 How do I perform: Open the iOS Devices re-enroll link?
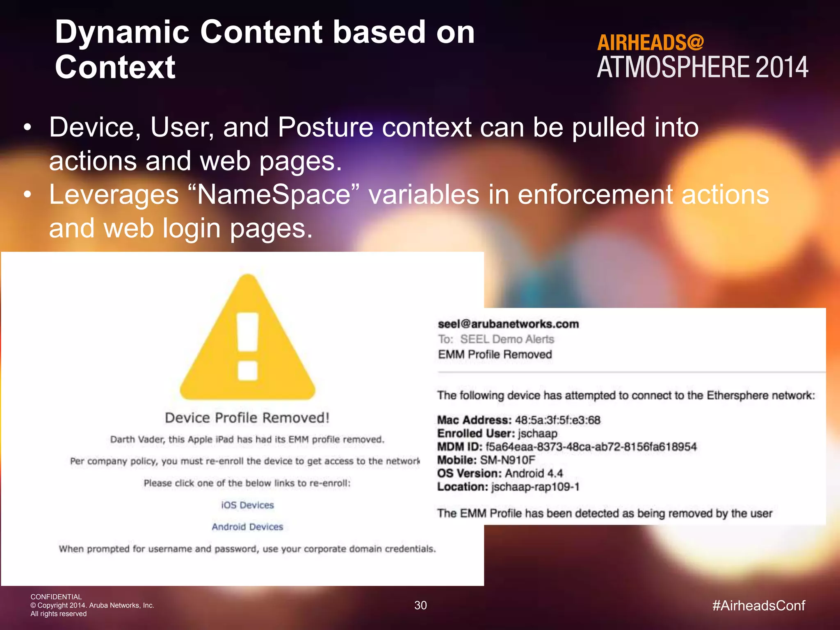click(x=247, y=505)
